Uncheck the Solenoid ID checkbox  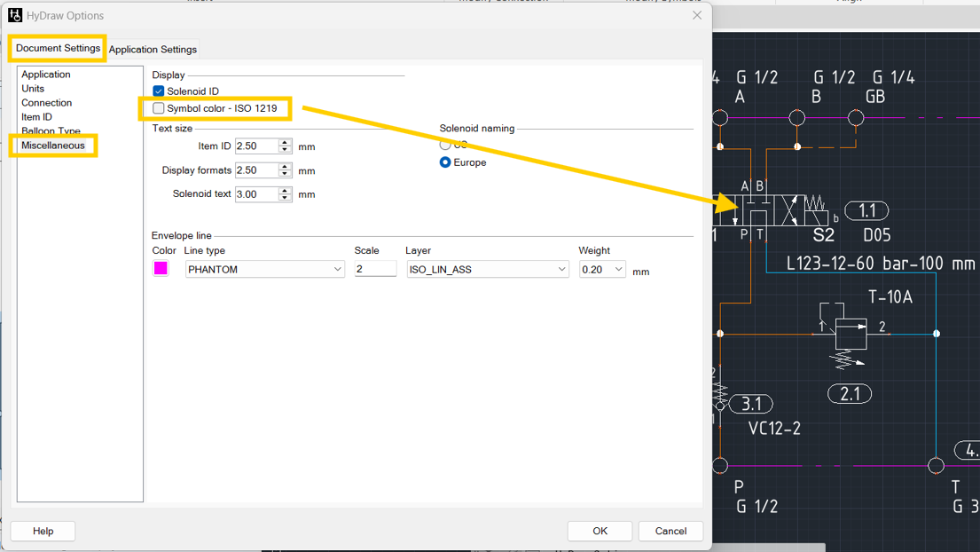coord(159,91)
